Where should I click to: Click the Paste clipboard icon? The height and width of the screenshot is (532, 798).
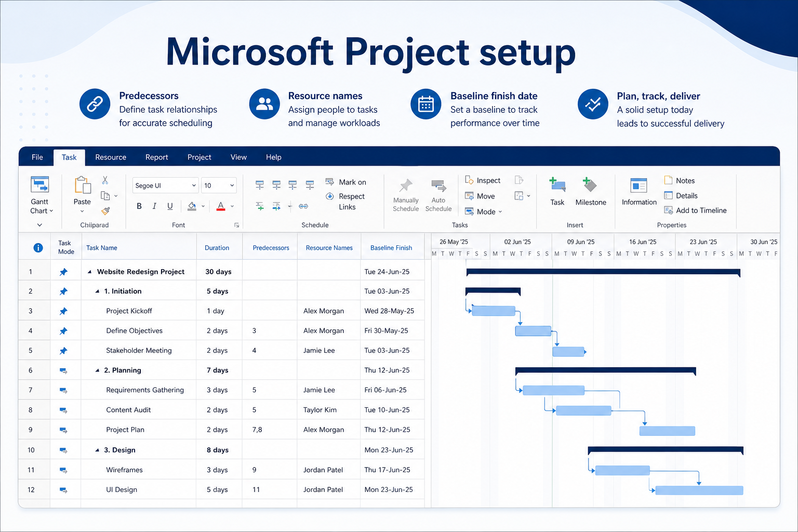[82, 185]
